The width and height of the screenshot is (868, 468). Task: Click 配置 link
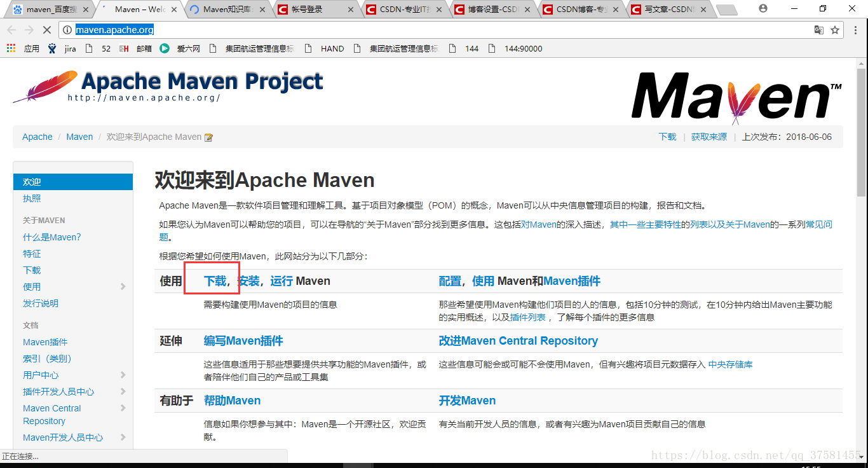(x=450, y=281)
